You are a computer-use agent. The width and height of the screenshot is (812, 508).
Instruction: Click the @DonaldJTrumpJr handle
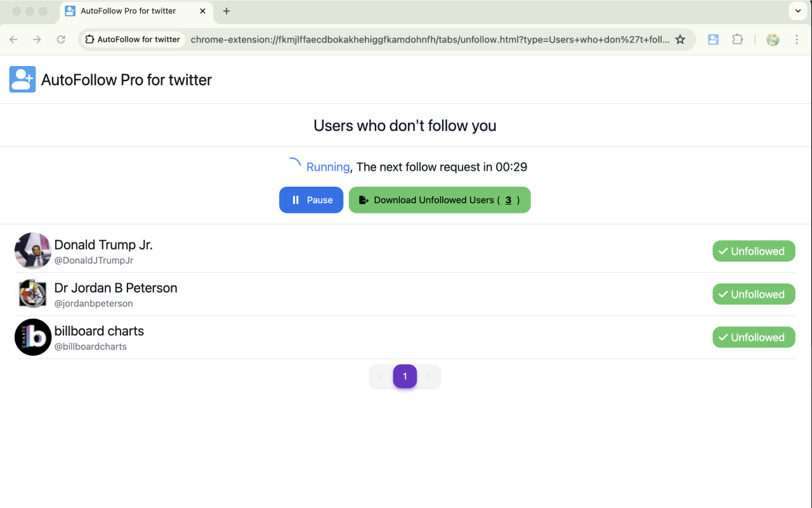[x=94, y=260]
